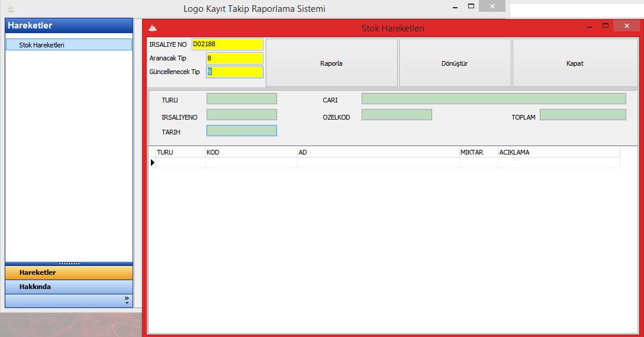Click the OZELKOD field
This screenshot has height=337, width=644.
397,115
